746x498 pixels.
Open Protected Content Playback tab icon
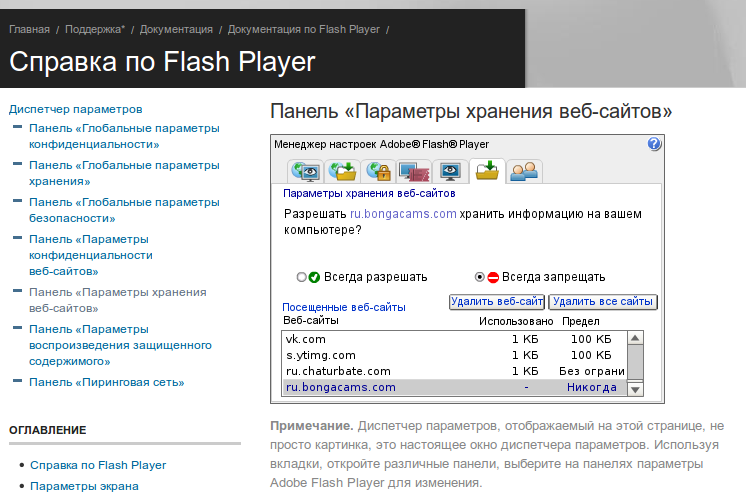(414, 172)
